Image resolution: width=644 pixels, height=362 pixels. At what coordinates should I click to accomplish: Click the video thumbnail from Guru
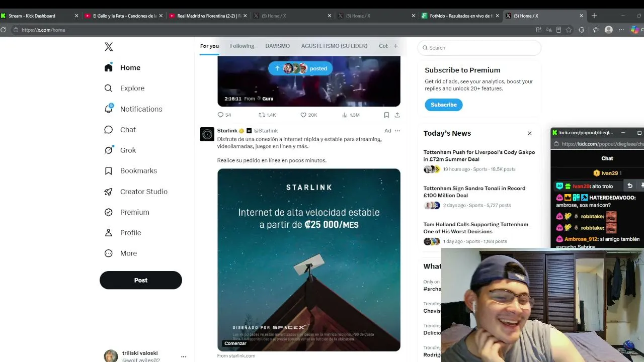click(309, 81)
